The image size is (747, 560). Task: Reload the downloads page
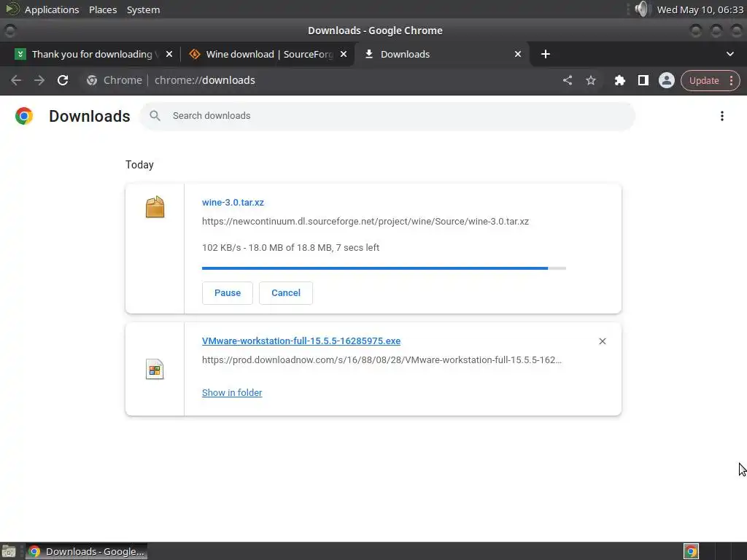[63, 80]
